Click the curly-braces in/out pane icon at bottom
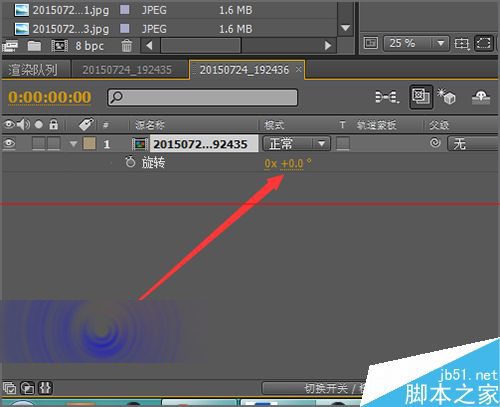This screenshot has height=407, width=500. point(45,388)
